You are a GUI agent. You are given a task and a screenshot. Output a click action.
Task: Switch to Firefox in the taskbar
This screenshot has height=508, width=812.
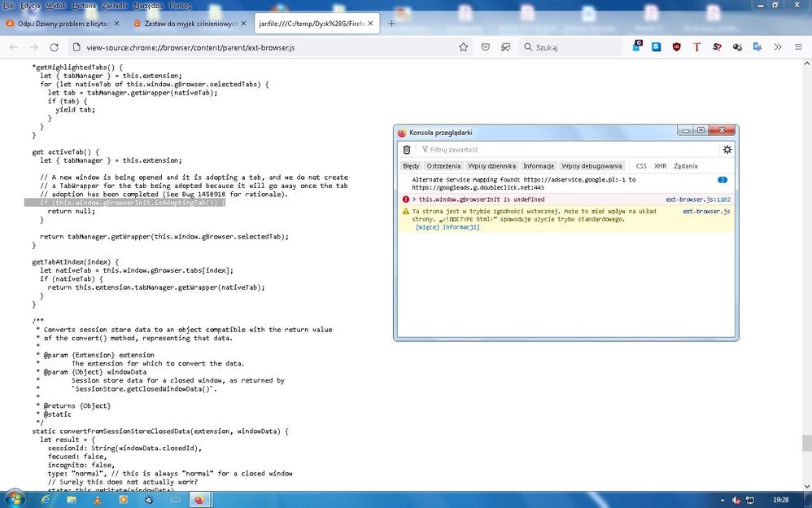point(199,500)
